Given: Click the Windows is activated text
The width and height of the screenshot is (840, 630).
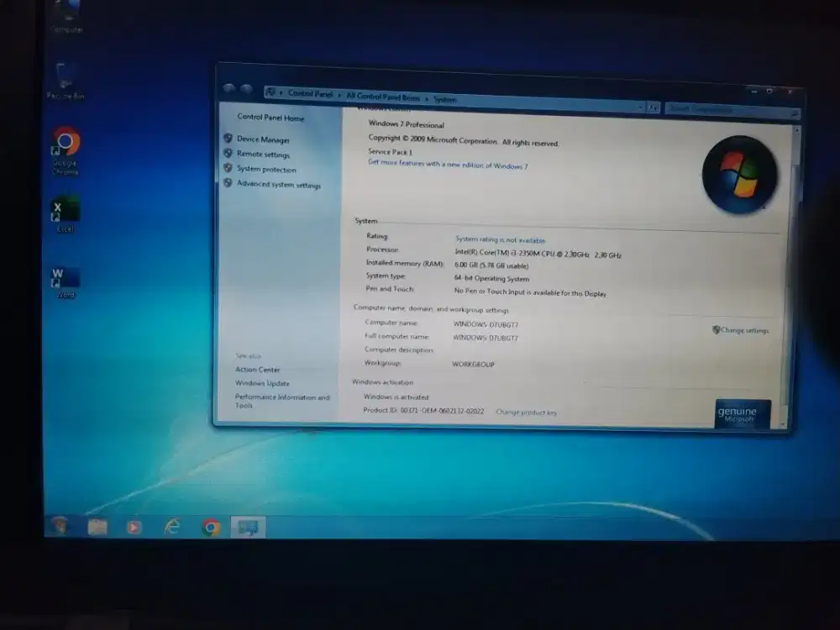Looking at the screenshot, I should (x=396, y=397).
